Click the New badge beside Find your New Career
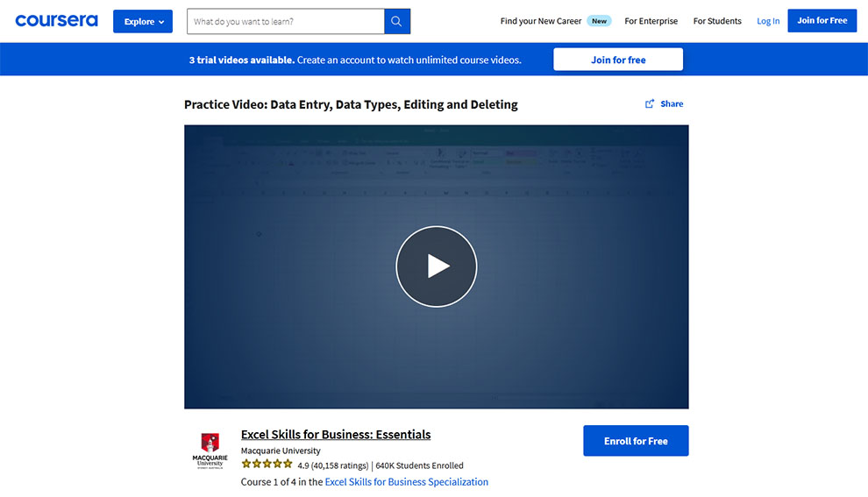The image size is (868, 497). coord(599,21)
